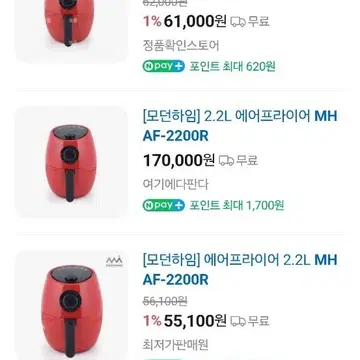This screenshot has width=360, height=360.
Task: Click the Npay+ badge with 1,700원 points
Action: [163, 205]
